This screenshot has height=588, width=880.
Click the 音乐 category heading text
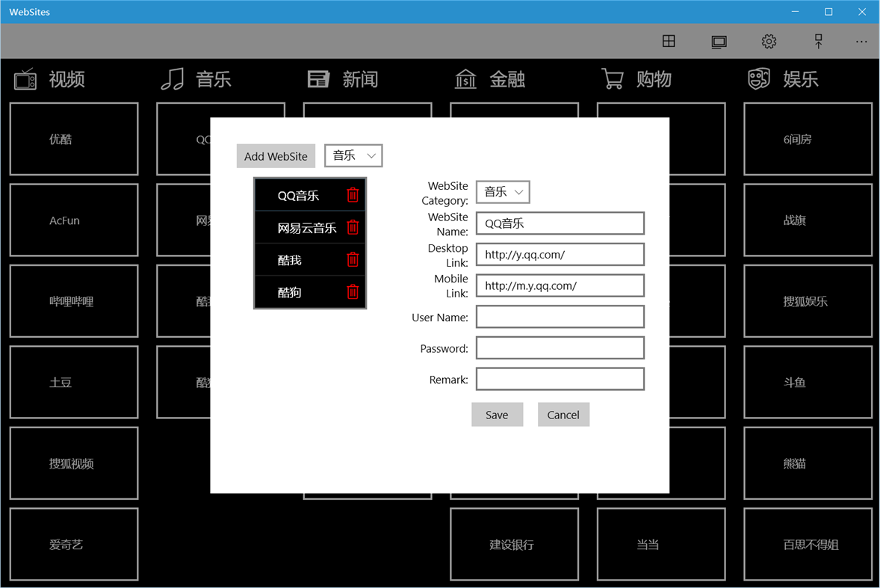point(213,79)
